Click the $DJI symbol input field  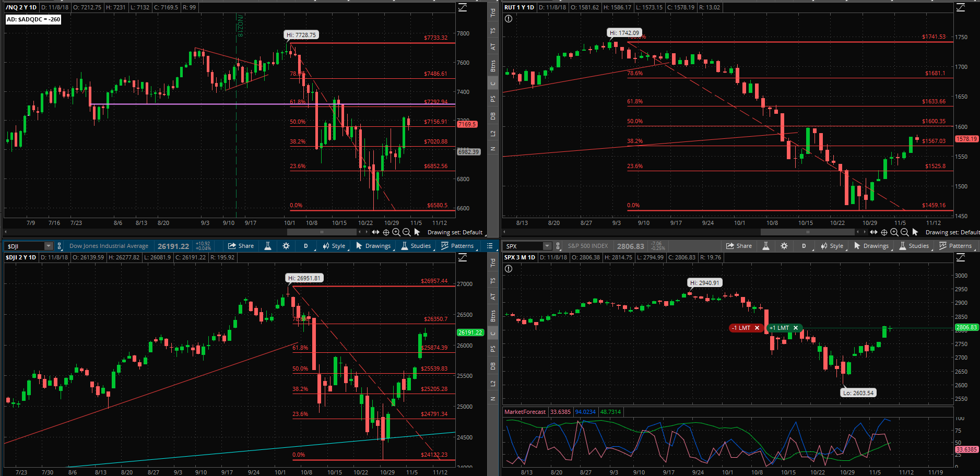click(25, 246)
